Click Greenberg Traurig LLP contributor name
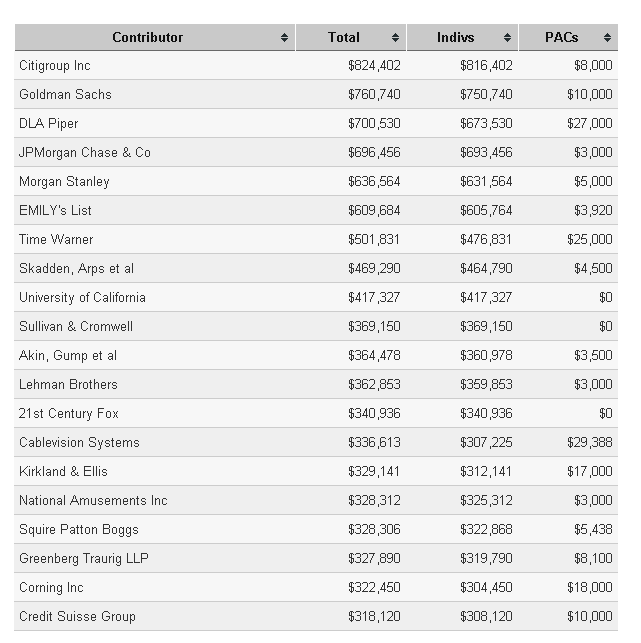 (x=83, y=559)
